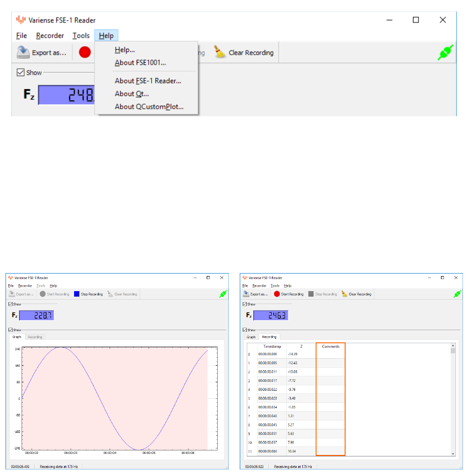
Task: Select Graph tab in graph window
Action: 17,337
